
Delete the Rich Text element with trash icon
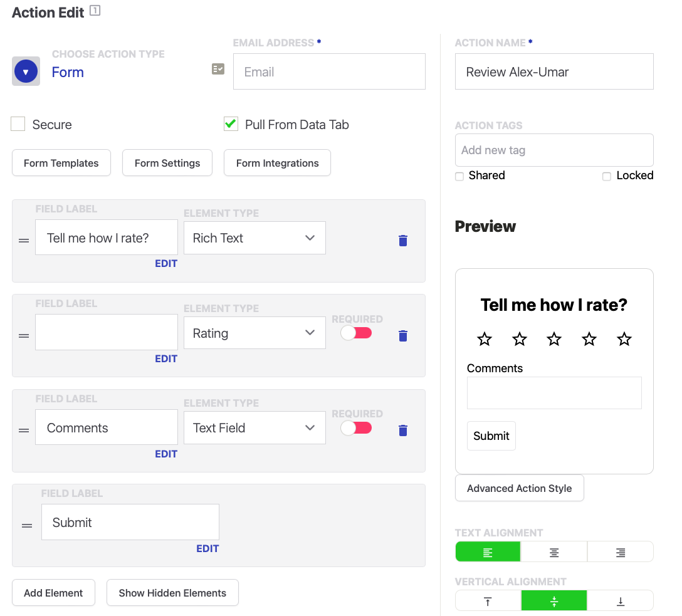(x=403, y=241)
